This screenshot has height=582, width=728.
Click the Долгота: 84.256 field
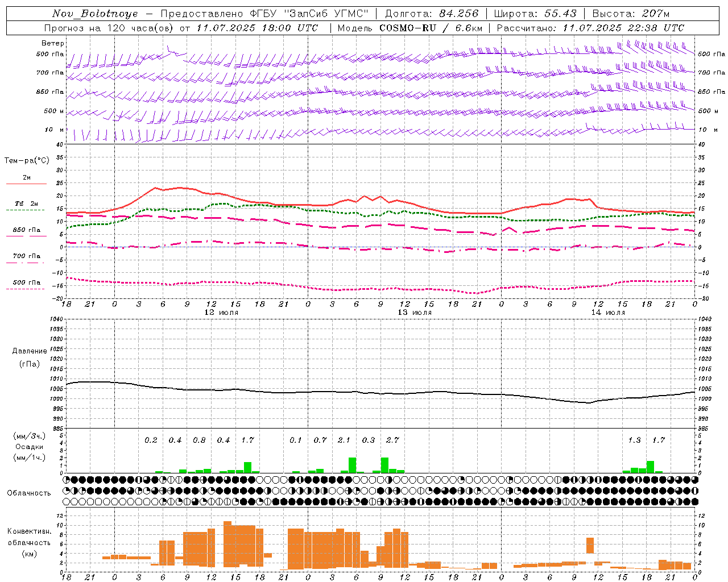coord(432,14)
